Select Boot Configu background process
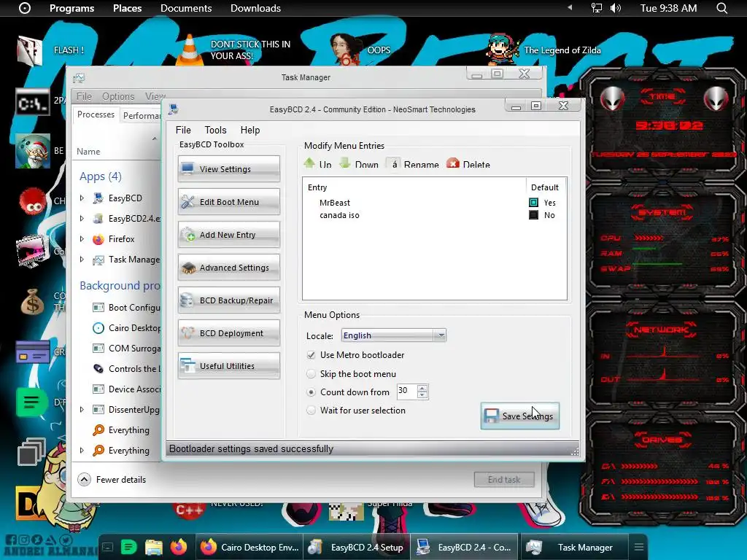The width and height of the screenshot is (747, 560). [x=127, y=307]
